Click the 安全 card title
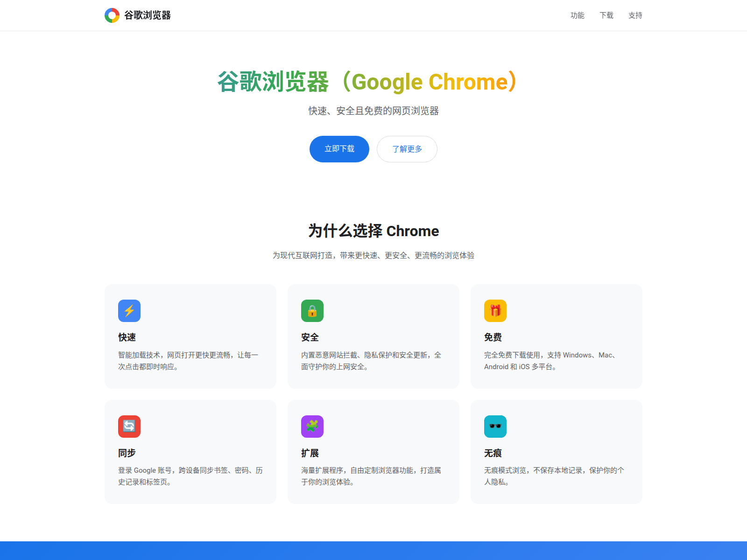 pyautogui.click(x=310, y=337)
